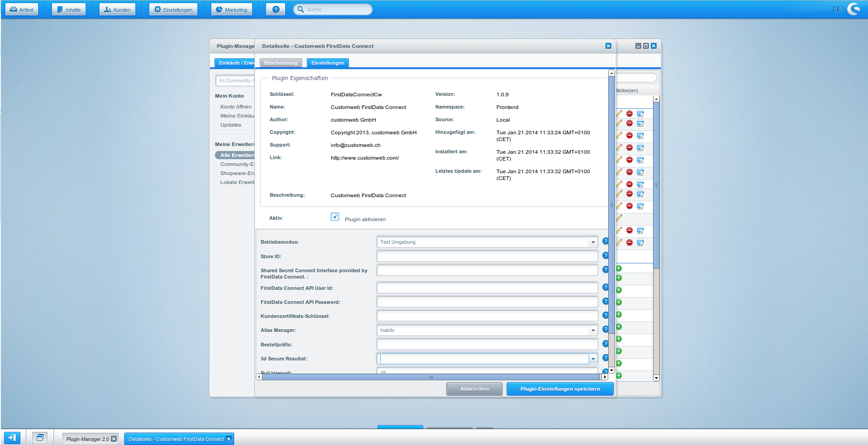Click the settings panel vertical scrollbar thumb
The image size is (868, 445).
[611, 205]
